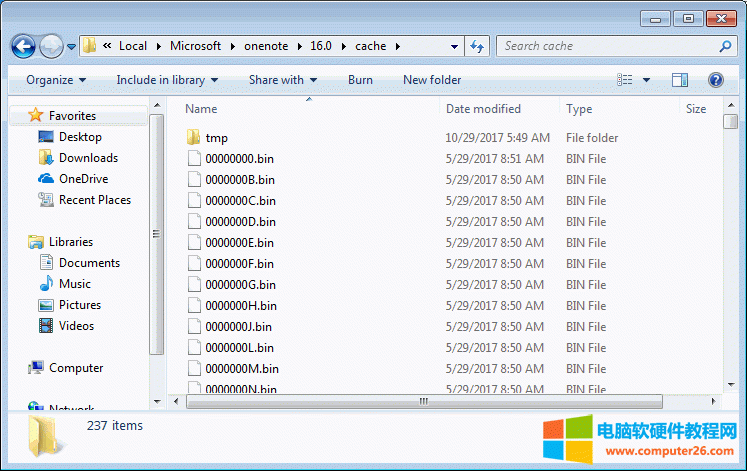The image size is (747, 471).
Task: Open OneDrive in the navigation pane
Action: pyautogui.click(x=82, y=179)
